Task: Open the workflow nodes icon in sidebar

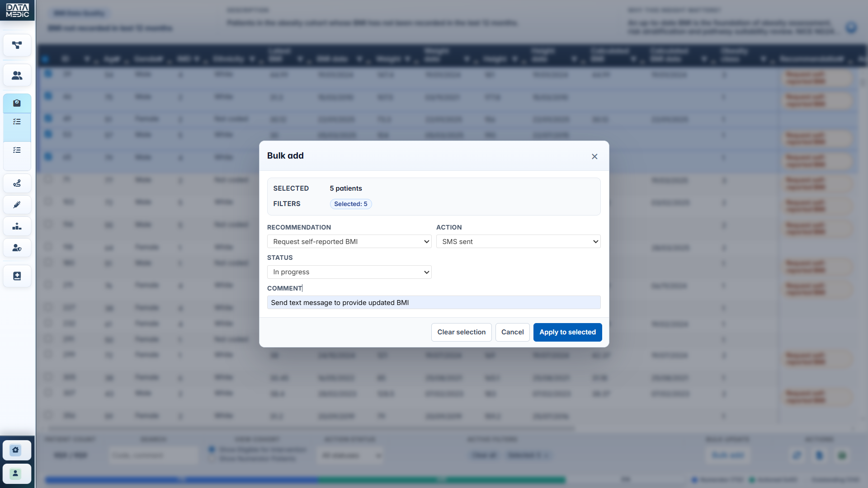Action: point(17,45)
